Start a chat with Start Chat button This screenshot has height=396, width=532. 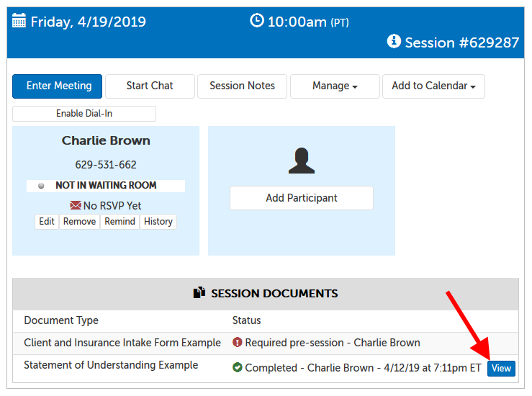150,86
